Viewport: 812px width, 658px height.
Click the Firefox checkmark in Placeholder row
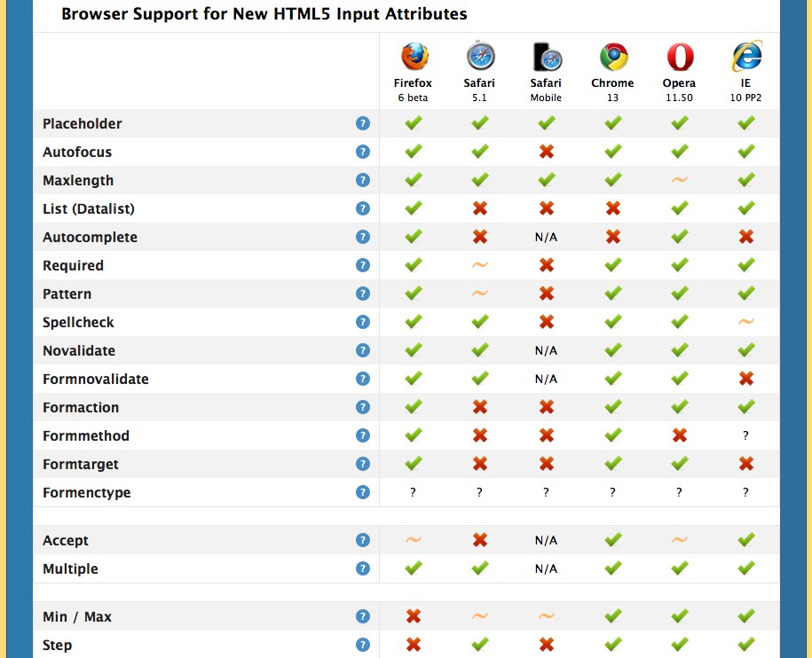[x=414, y=123]
